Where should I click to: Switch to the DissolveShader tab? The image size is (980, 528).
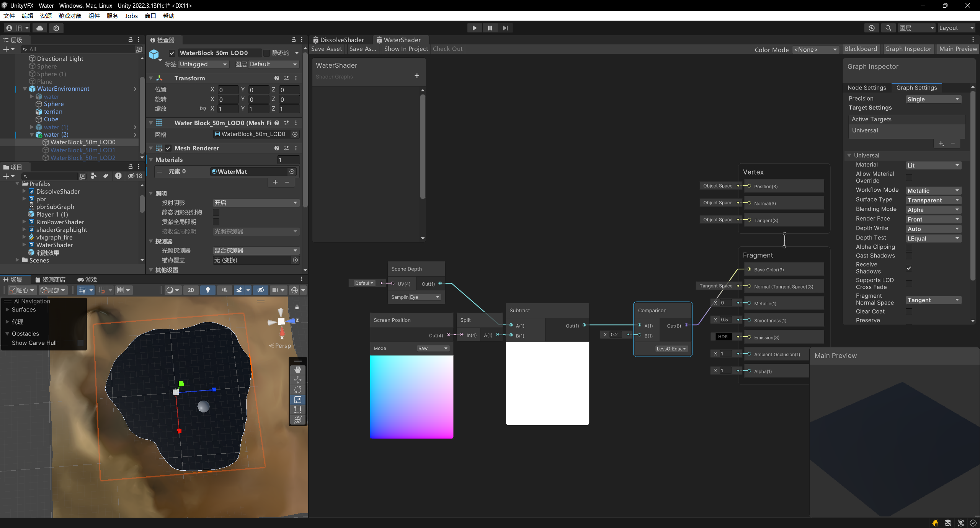click(x=338, y=40)
